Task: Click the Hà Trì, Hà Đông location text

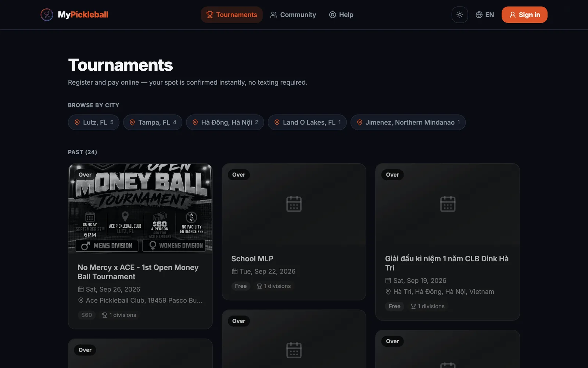Action: [444, 291]
